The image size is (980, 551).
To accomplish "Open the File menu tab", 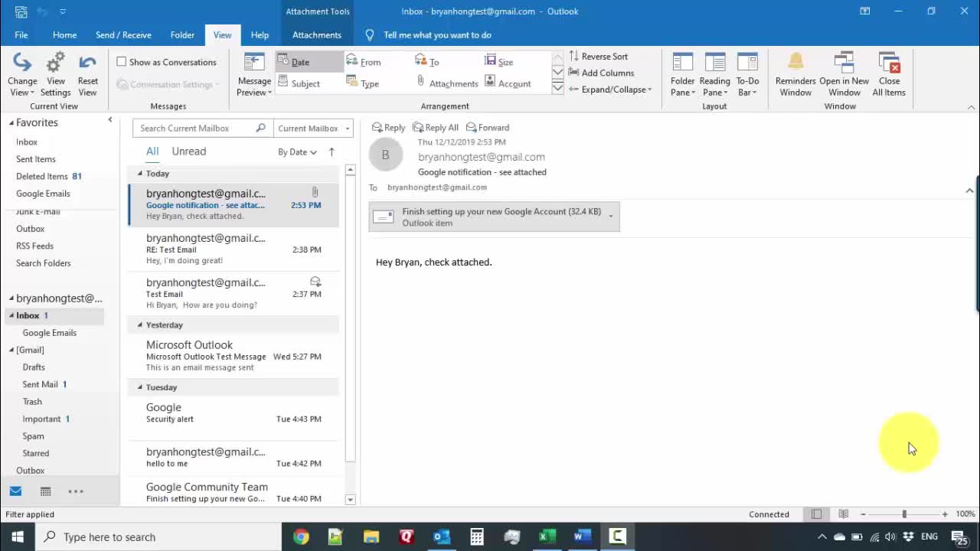I will tap(21, 35).
